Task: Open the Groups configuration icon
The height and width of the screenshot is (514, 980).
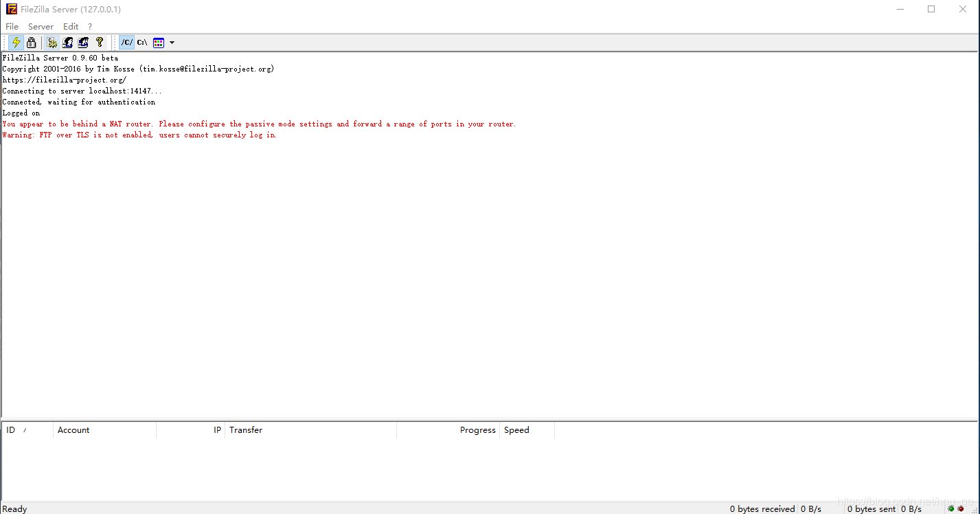Action: pos(83,43)
